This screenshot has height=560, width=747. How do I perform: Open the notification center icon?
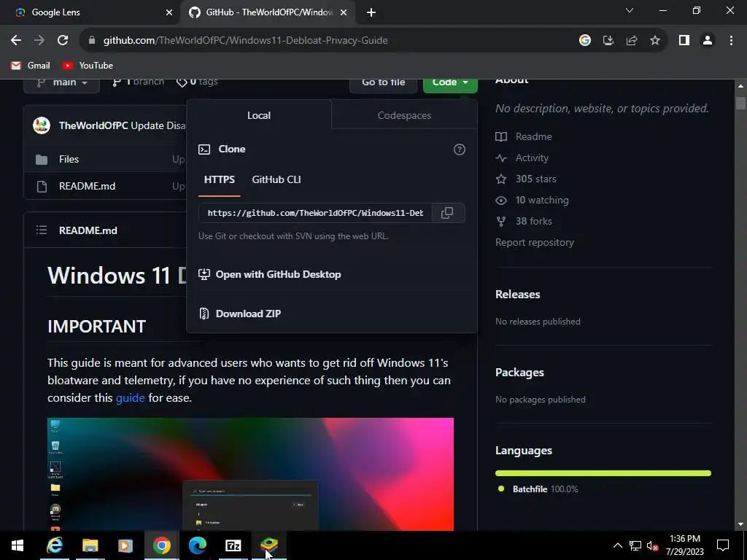coord(723,545)
